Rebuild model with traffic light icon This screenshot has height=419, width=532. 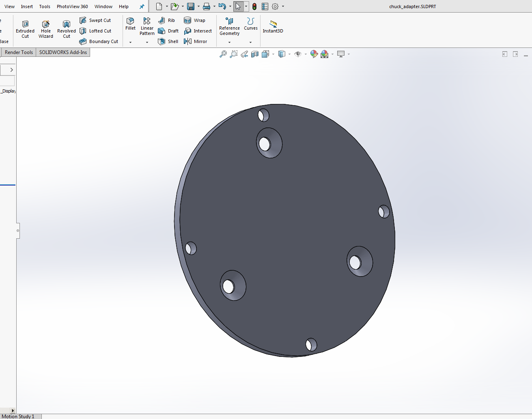click(x=254, y=6)
